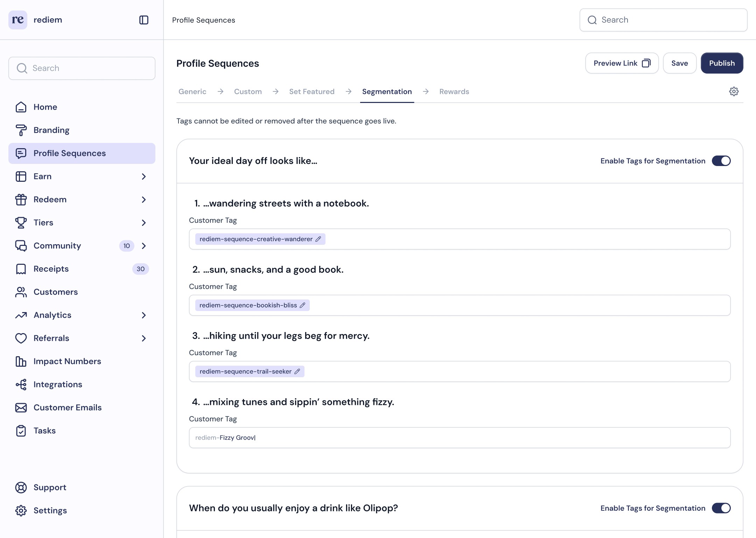756x538 pixels.
Task: Click the rediem logo icon
Action: pos(18,20)
